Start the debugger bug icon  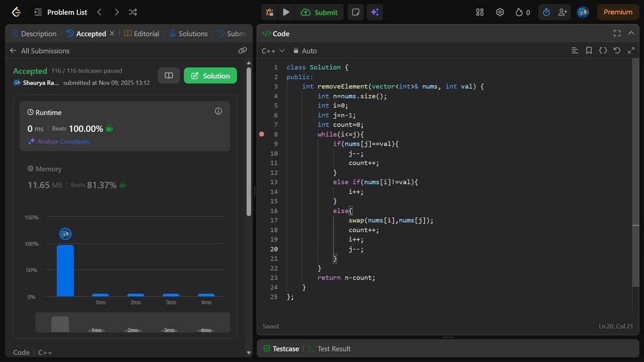270,12
